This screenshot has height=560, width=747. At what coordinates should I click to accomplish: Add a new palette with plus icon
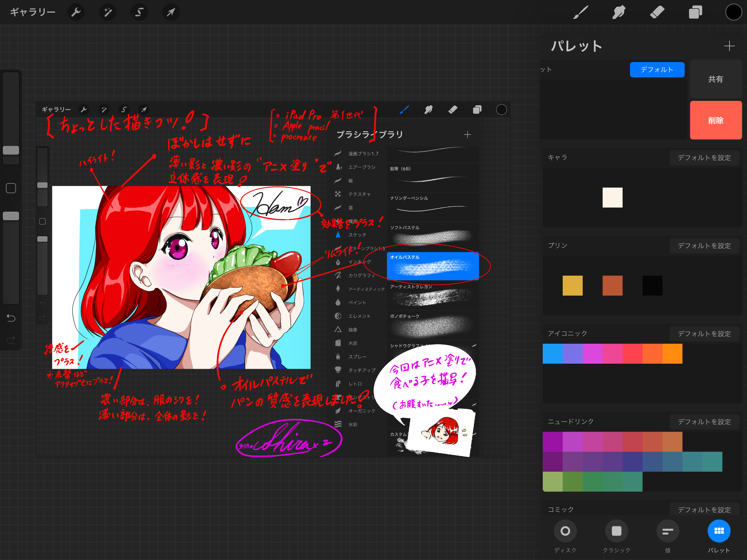[729, 46]
